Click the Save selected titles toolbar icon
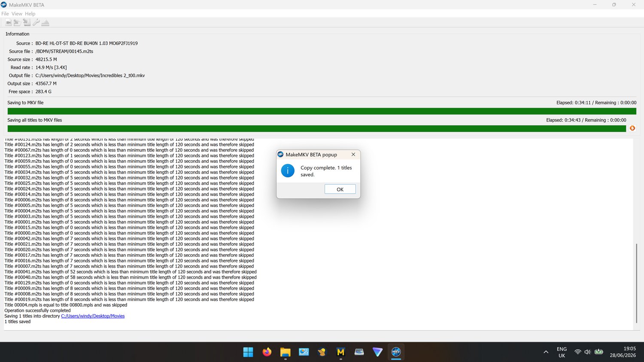Image resolution: width=644 pixels, height=362 pixels. [27, 22]
